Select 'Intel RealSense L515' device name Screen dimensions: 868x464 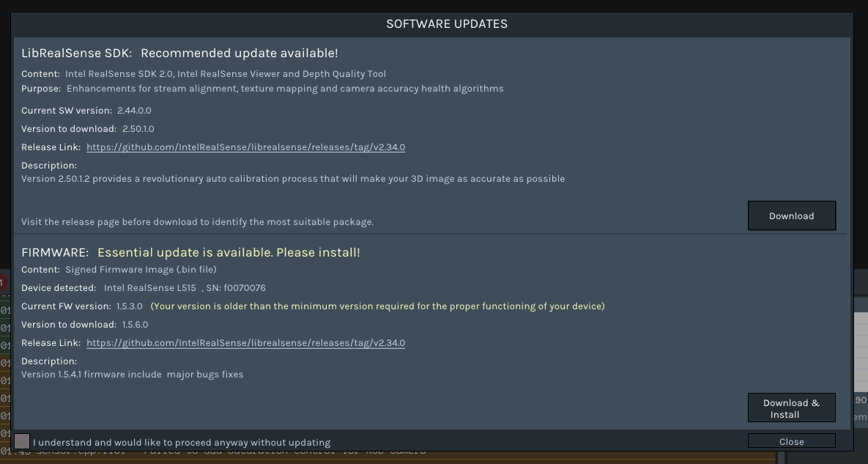tap(150, 288)
